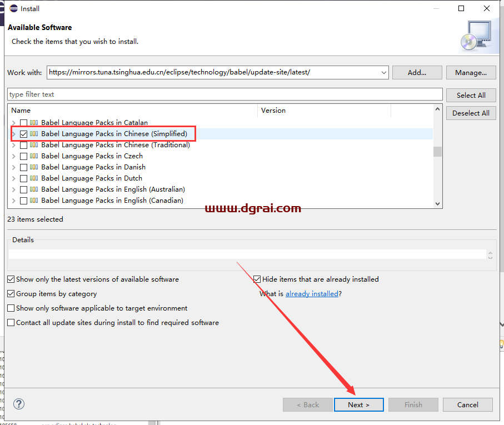Click the Details text area
Viewport: 504px width, 425px height.
coord(247,254)
